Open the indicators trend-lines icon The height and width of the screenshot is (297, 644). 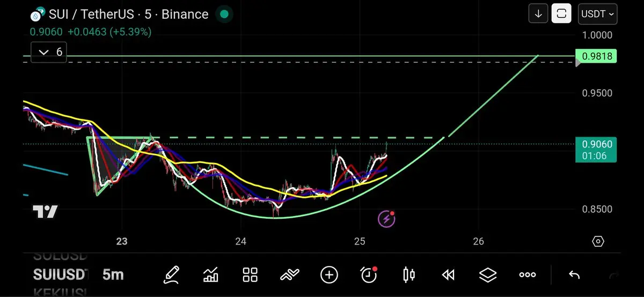click(x=290, y=275)
